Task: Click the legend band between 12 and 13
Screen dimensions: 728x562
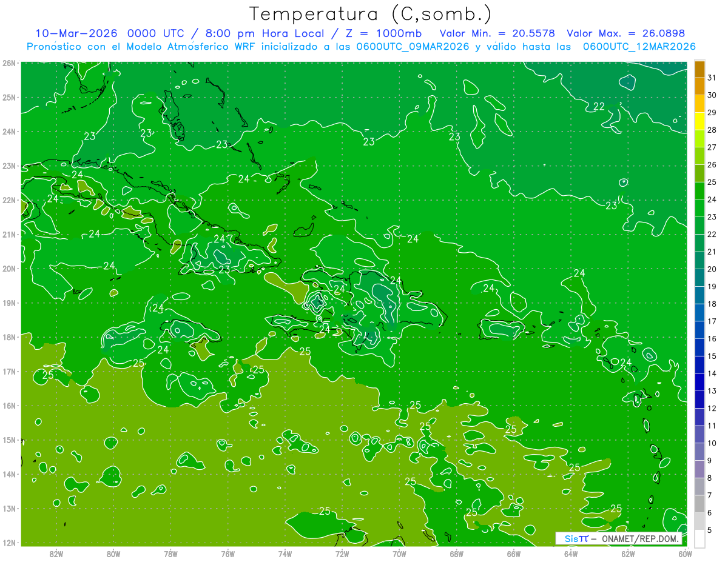Action: (x=699, y=400)
